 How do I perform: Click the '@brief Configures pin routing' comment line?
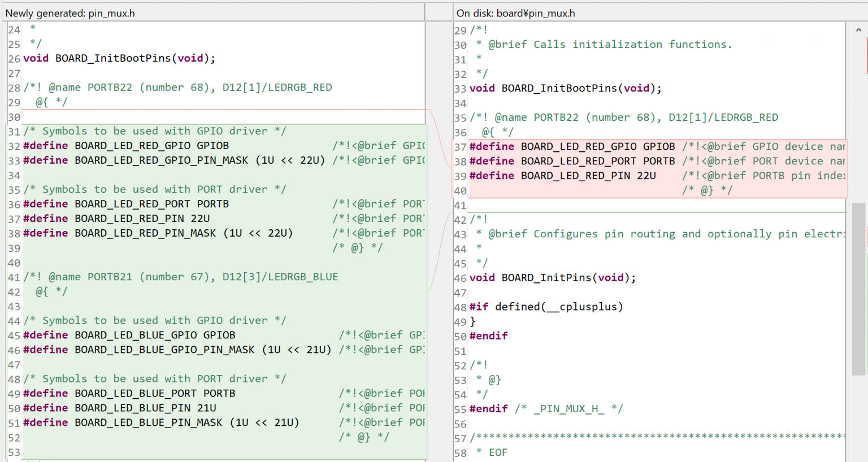(x=656, y=234)
